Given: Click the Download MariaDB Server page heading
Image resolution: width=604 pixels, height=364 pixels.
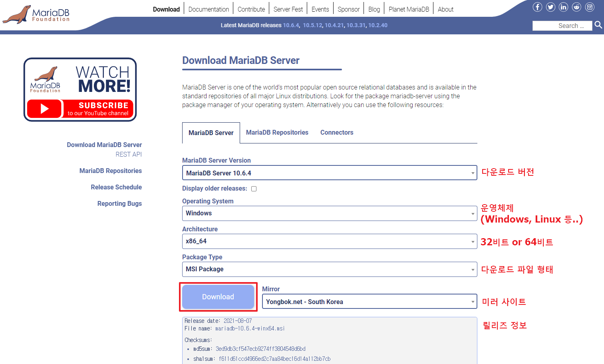Looking at the screenshot, I should point(241,60).
